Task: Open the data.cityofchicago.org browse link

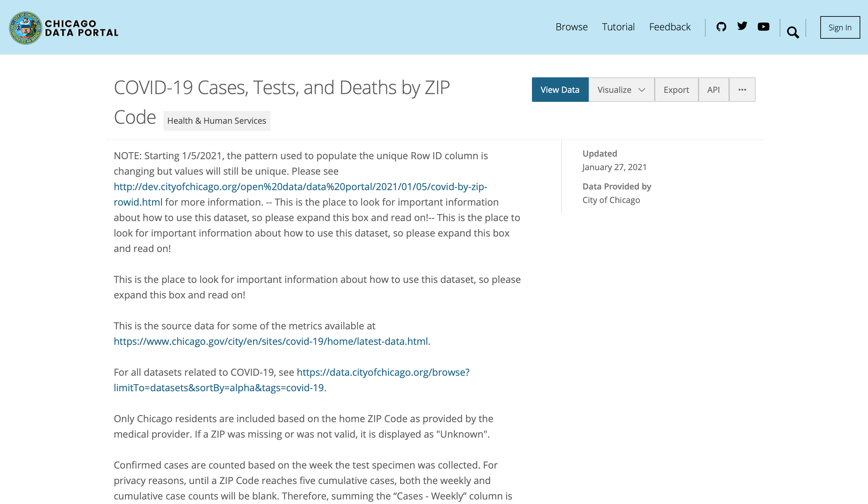Action: click(x=291, y=380)
